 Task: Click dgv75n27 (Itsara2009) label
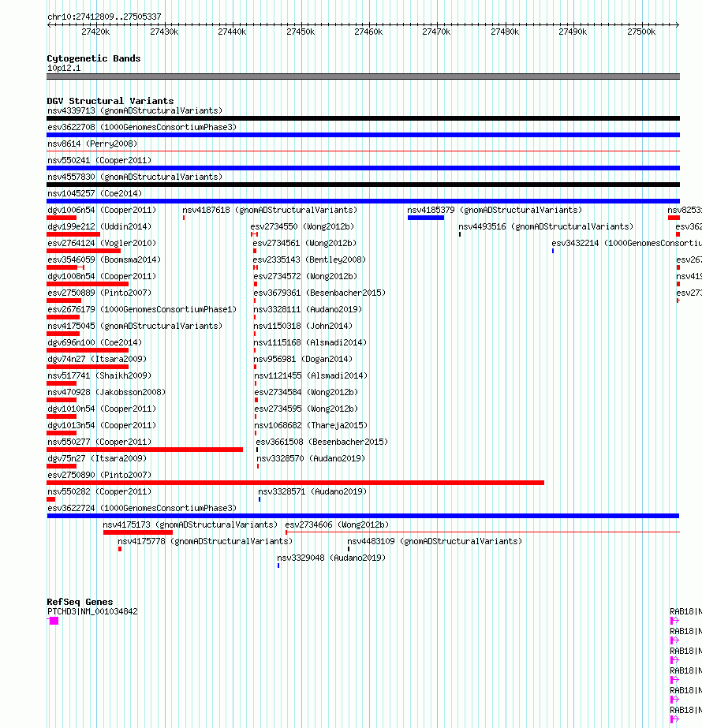click(x=97, y=458)
